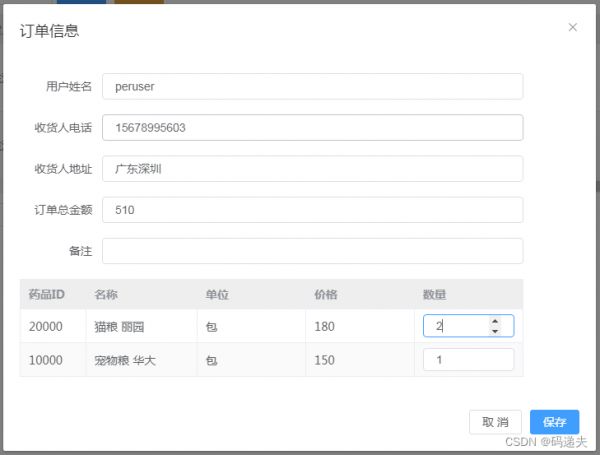
Task: Click into the empty 备注 remarks field
Action: pos(312,251)
